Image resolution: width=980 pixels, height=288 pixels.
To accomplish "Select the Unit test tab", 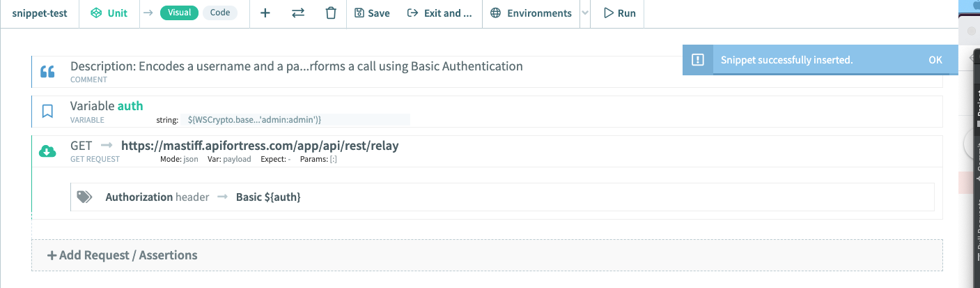I will [x=109, y=13].
